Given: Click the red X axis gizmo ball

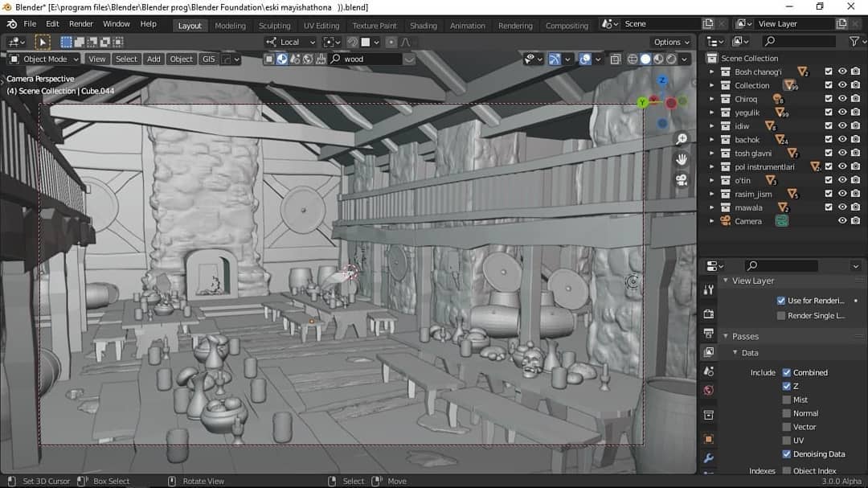Looking at the screenshot, I should click(671, 103).
